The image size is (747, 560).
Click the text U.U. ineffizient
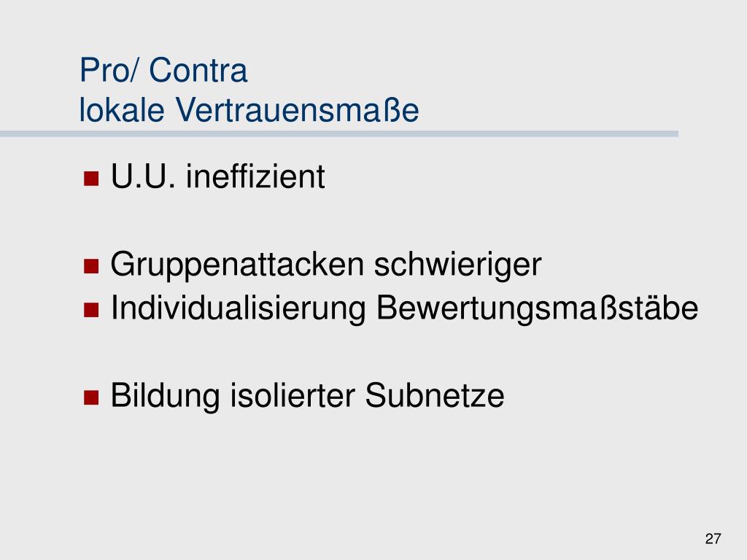(217, 176)
